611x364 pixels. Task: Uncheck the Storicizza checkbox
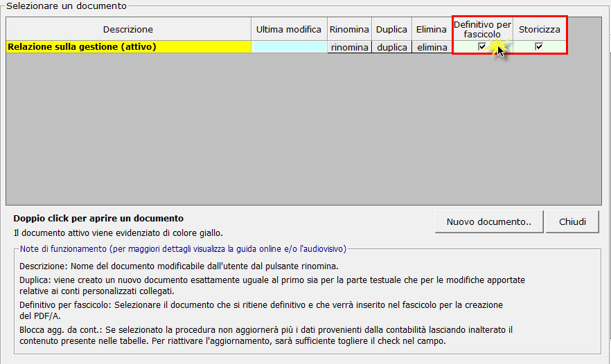(539, 46)
